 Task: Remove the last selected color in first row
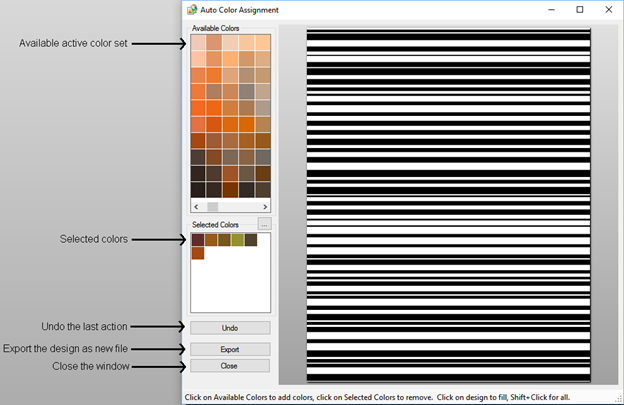click(x=250, y=240)
